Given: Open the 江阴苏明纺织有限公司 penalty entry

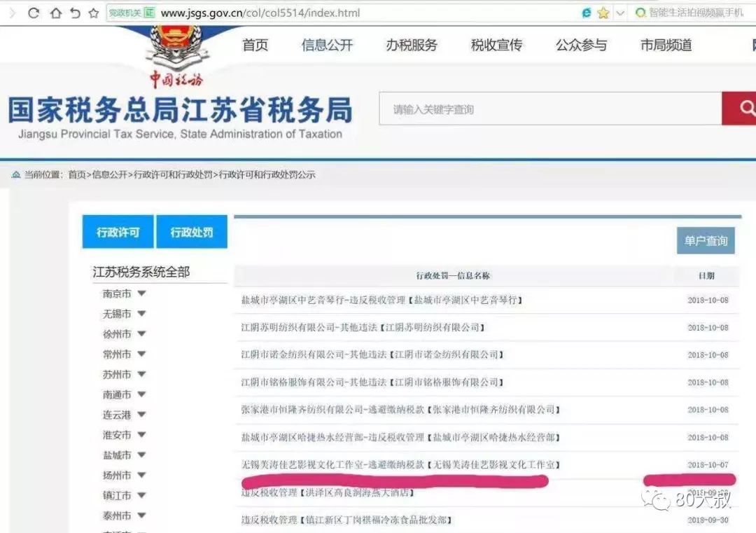Looking at the screenshot, I should (363, 328).
